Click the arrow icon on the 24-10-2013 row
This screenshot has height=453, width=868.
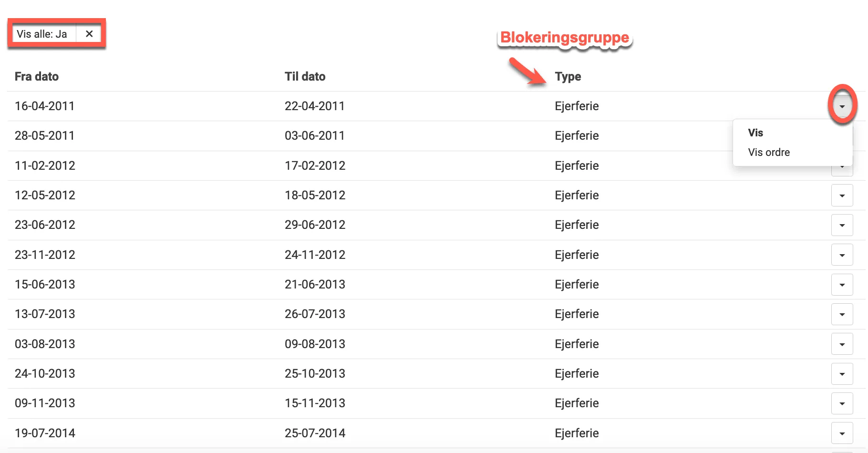[842, 374]
